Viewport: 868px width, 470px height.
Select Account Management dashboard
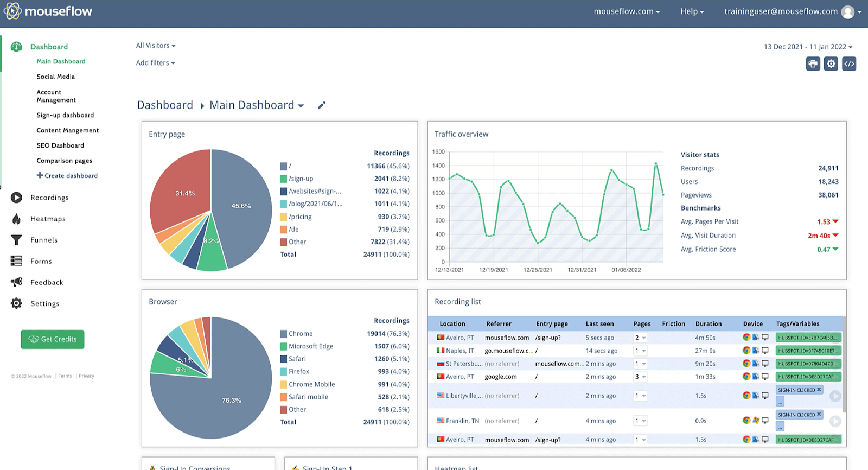pos(56,96)
